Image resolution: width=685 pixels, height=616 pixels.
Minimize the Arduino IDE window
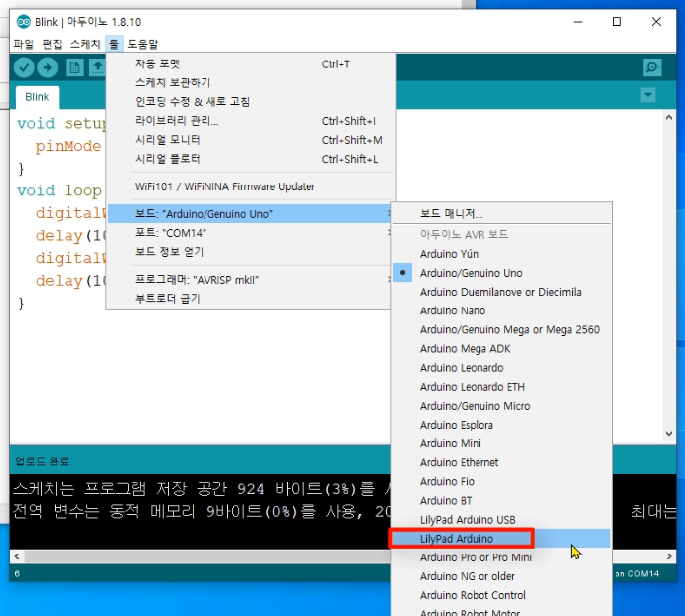[578, 22]
